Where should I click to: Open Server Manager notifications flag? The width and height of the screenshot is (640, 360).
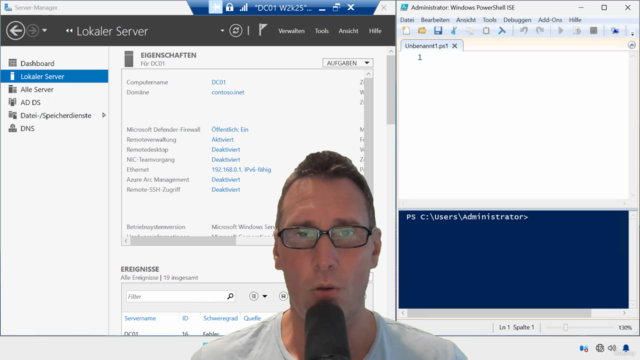coord(263,30)
